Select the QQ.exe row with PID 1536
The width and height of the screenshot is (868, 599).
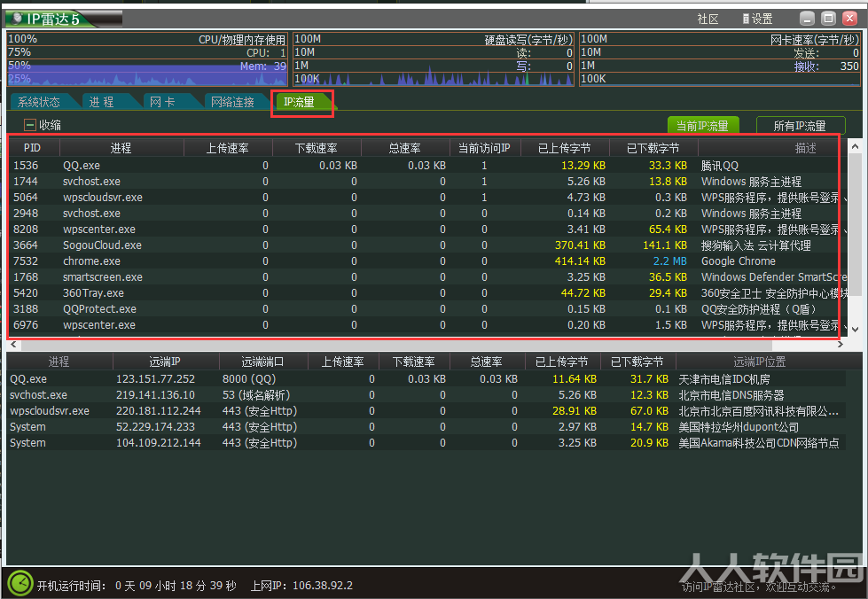426,166
